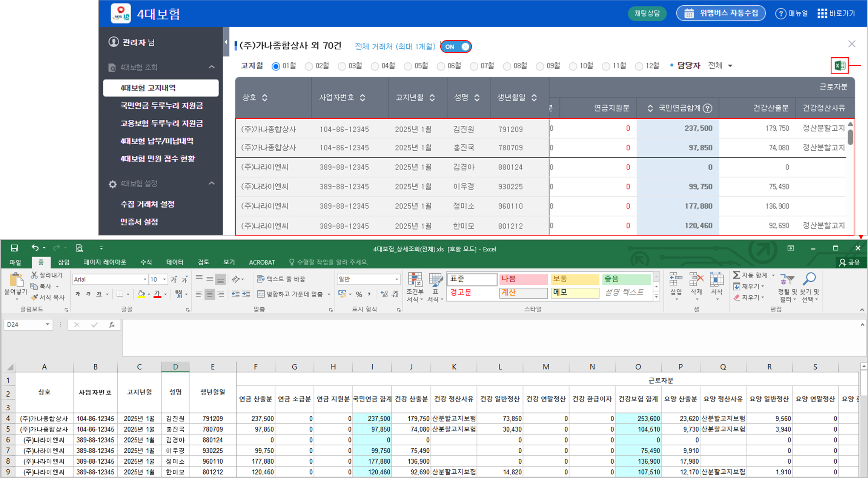Viewport: 868px width, 478px height.
Task: Toggle the 전체 거래처 ON switch
Action: (x=456, y=47)
